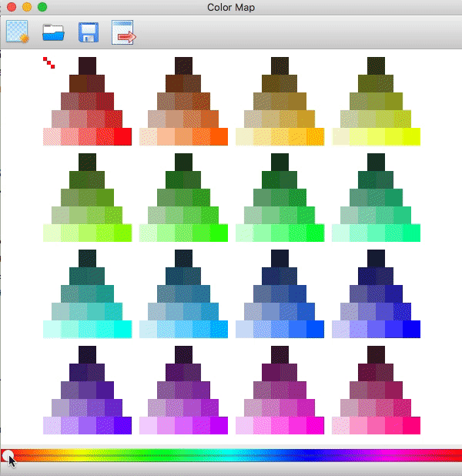Select the dark green top swatch of third green pyramid
This screenshot has width=462, height=476.
tap(280, 162)
